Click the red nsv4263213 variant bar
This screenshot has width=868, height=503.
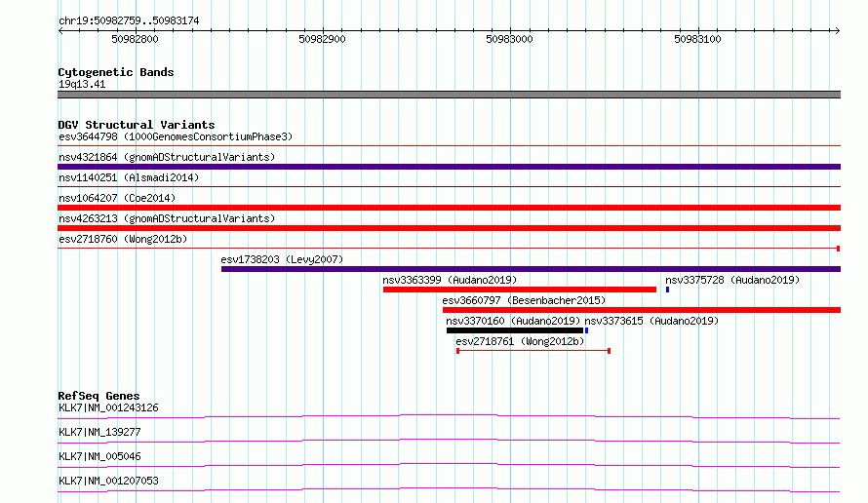449,228
